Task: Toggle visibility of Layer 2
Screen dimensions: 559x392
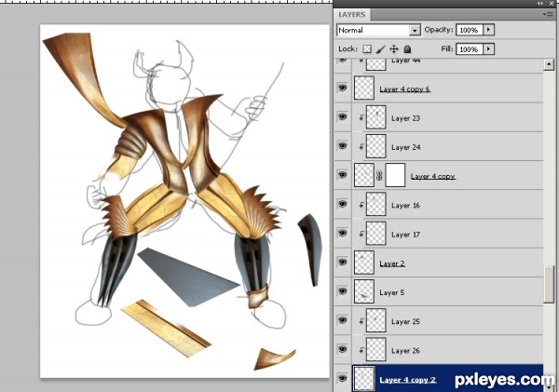Action: (343, 263)
